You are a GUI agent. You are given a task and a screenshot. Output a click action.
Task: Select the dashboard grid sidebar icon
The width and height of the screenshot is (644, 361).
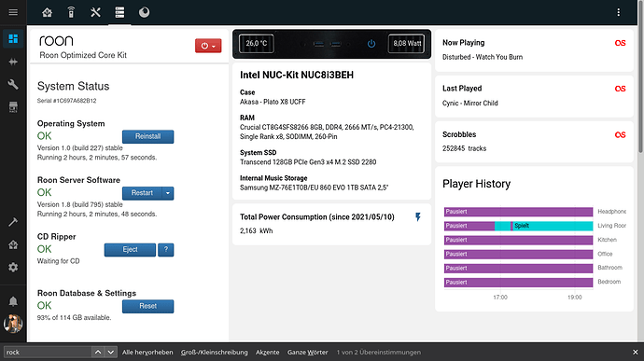(x=13, y=38)
